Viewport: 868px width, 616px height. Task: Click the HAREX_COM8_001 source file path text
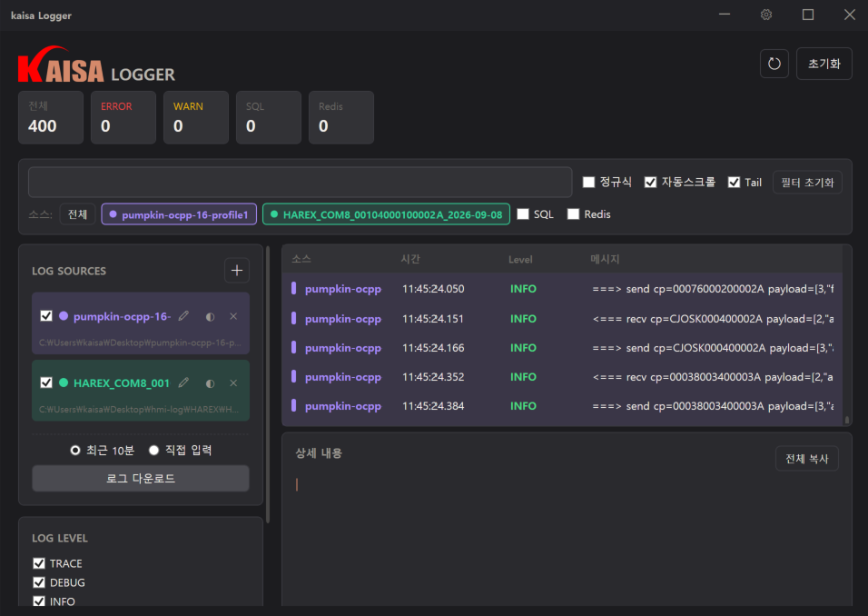pyautogui.click(x=139, y=409)
